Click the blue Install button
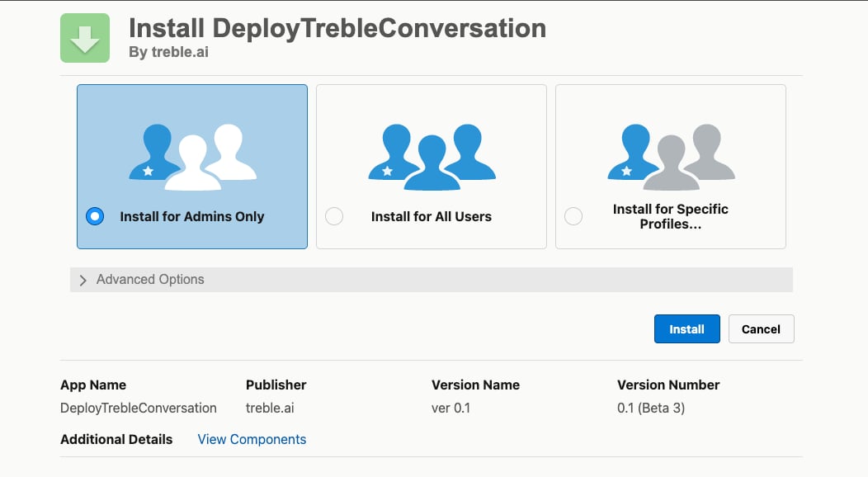 pyautogui.click(x=687, y=328)
